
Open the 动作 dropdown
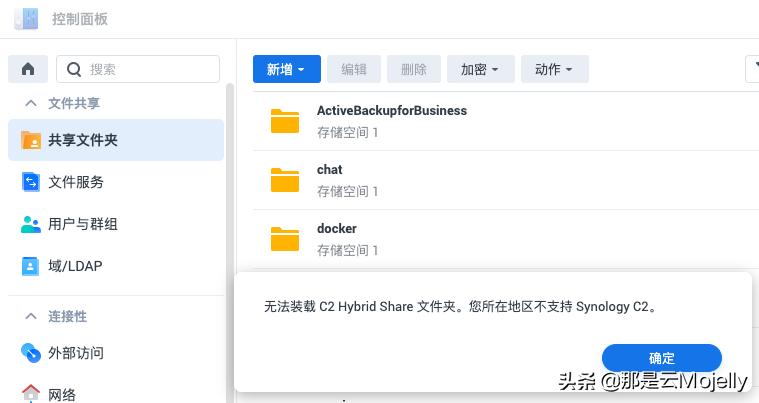555,69
